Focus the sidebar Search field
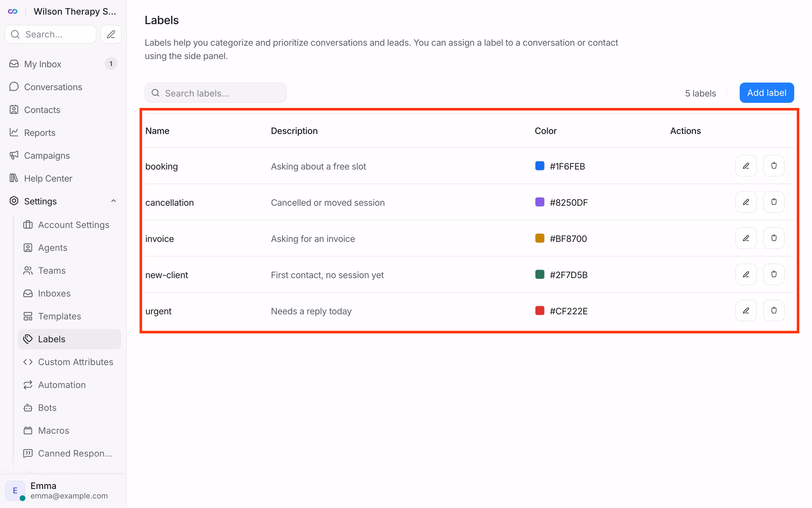This screenshot has height=508, width=812. [50, 34]
